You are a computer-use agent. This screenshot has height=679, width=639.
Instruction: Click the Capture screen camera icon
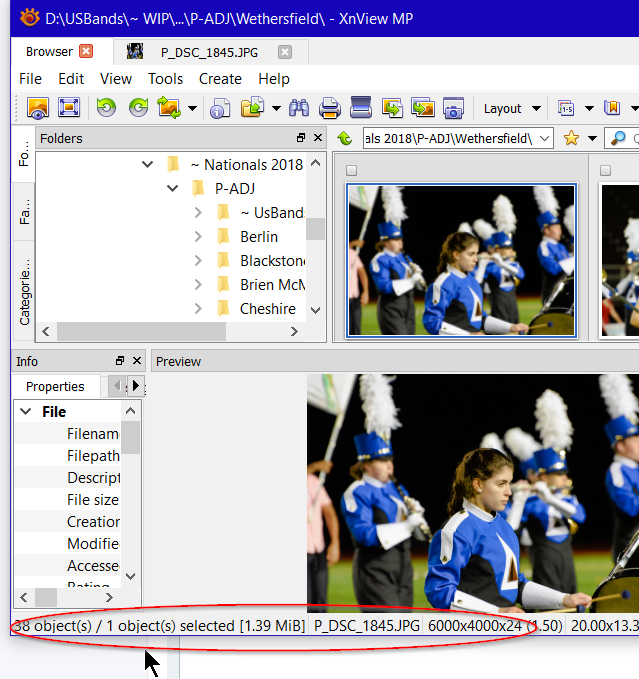point(453,108)
